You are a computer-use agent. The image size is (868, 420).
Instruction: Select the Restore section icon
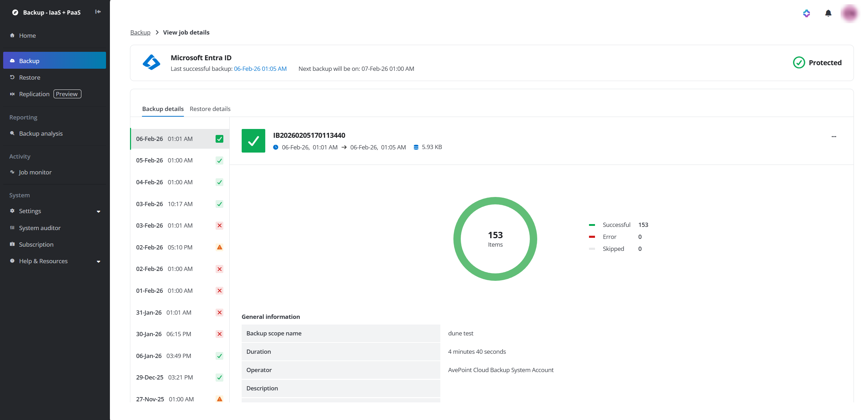(12, 77)
